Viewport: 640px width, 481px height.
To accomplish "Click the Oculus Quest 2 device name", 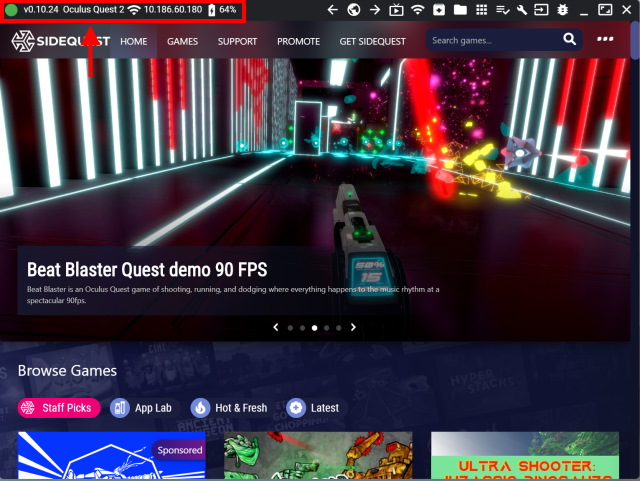I will [93, 9].
